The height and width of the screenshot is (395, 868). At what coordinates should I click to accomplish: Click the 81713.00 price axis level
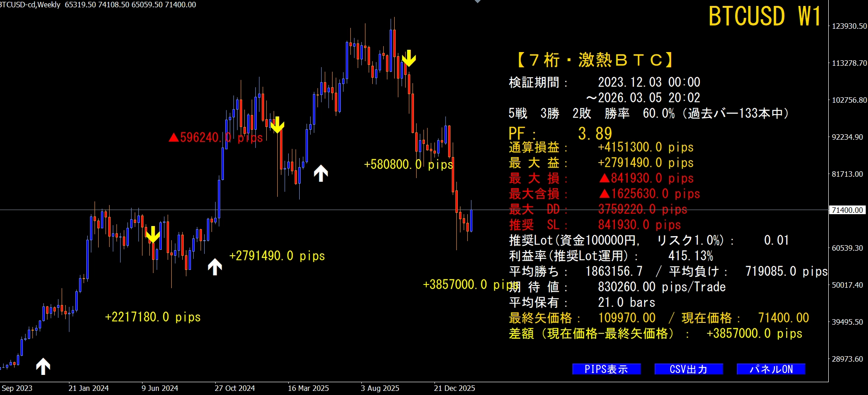pyautogui.click(x=847, y=174)
